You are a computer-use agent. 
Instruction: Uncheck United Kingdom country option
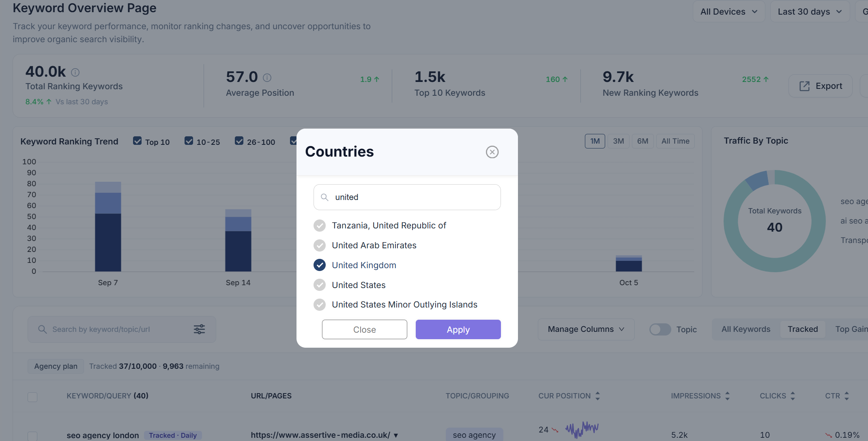[320, 265]
